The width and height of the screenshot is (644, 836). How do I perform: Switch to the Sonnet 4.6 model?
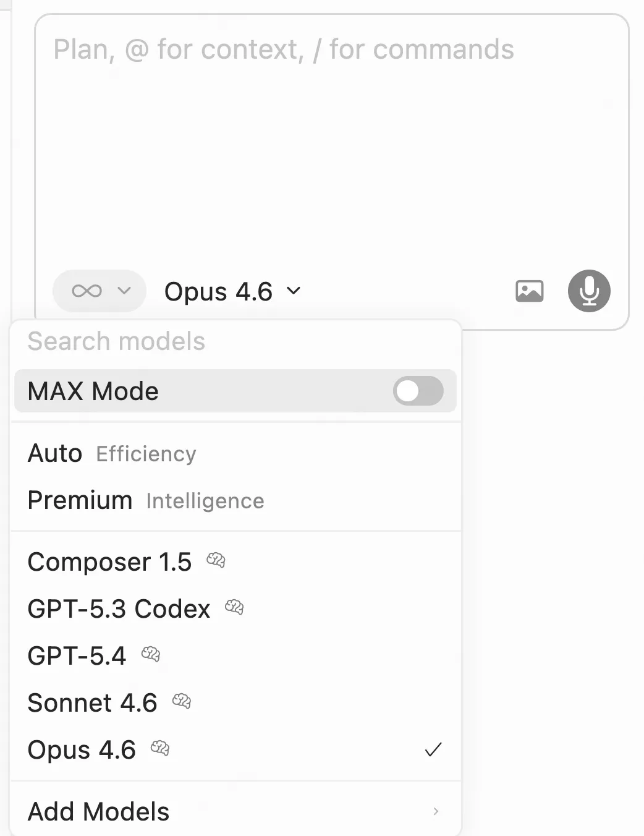point(92,703)
